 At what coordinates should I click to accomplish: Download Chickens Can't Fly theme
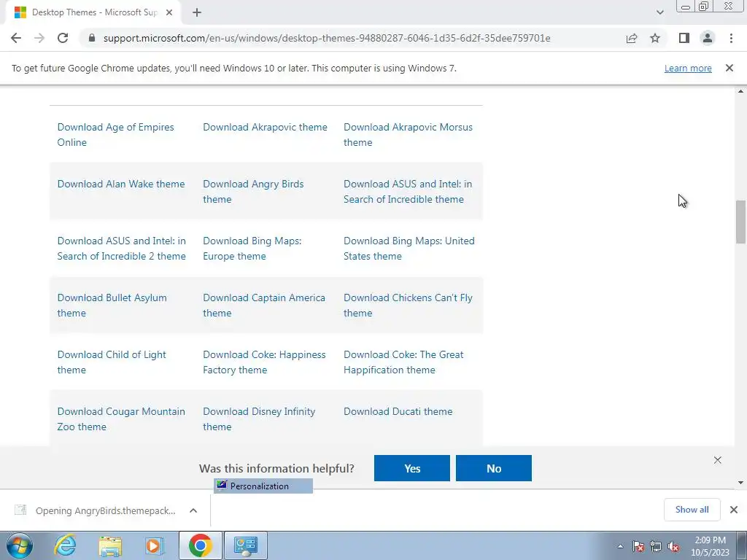(x=408, y=306)
